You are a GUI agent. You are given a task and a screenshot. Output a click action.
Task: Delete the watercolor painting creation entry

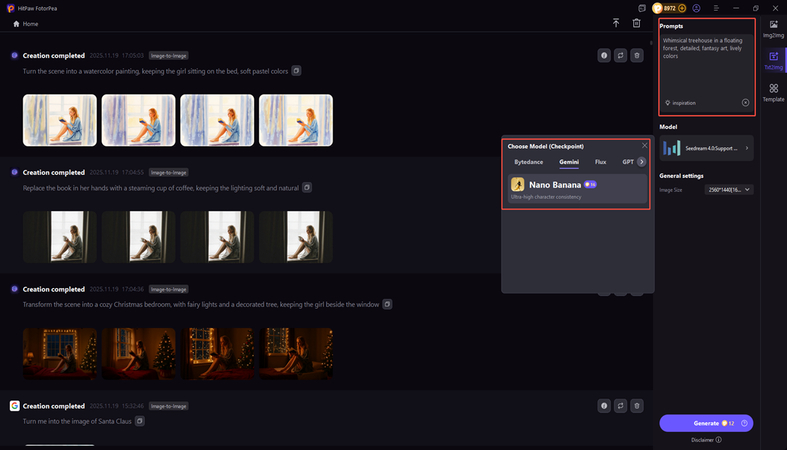[636, 56]
